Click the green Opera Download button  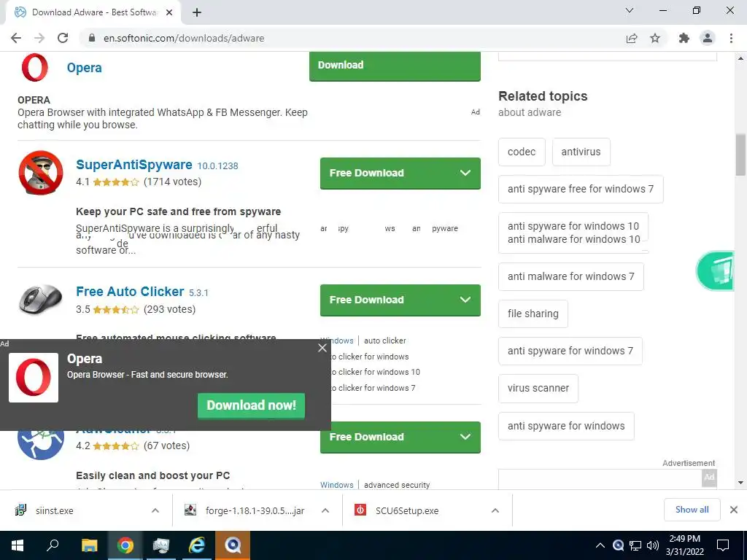coord(395,66)
